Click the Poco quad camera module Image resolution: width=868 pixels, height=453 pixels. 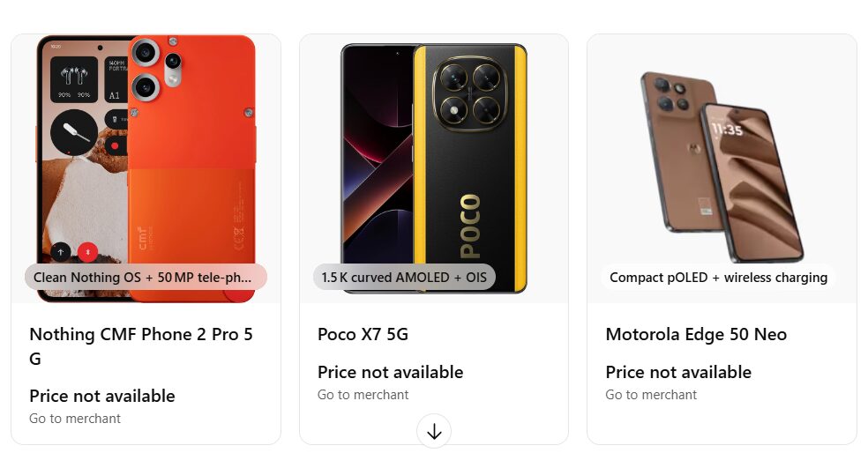pyautogui.click(x=470, y=94)
